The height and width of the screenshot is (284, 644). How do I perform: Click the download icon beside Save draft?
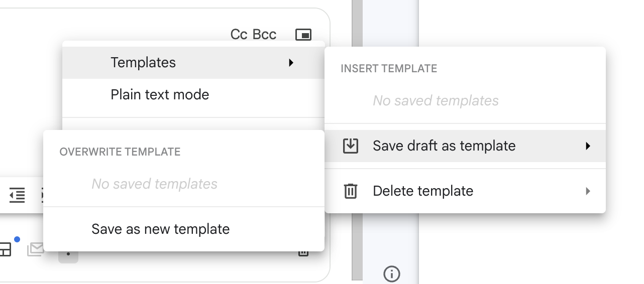350,146
